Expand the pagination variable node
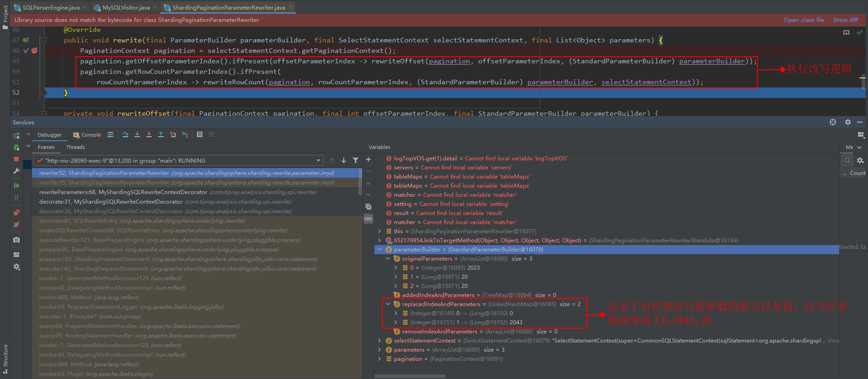The width and height of the screenshot is (868, 379). [379, 359]
